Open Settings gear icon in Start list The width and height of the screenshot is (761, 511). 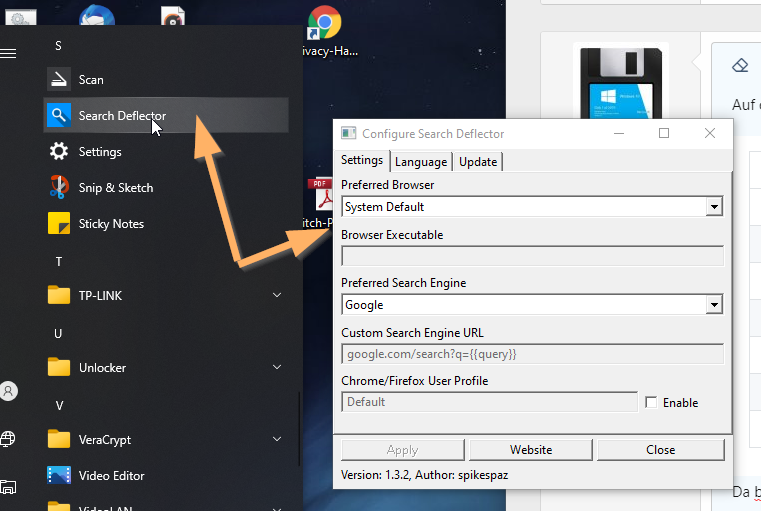click(59, 151)
